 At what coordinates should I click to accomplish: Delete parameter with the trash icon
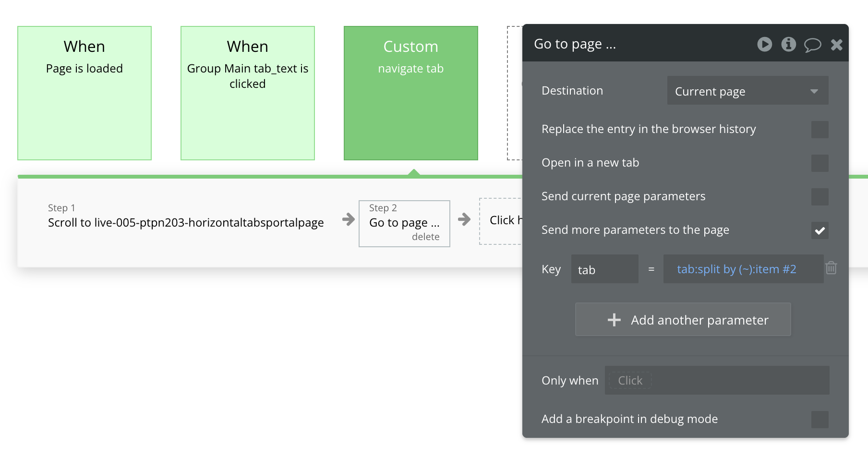tap(831, 268)
